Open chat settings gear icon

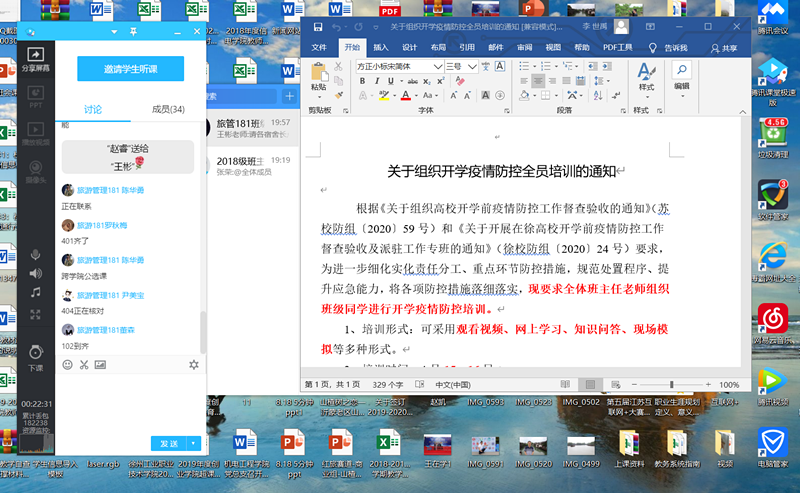click(194, 365)
